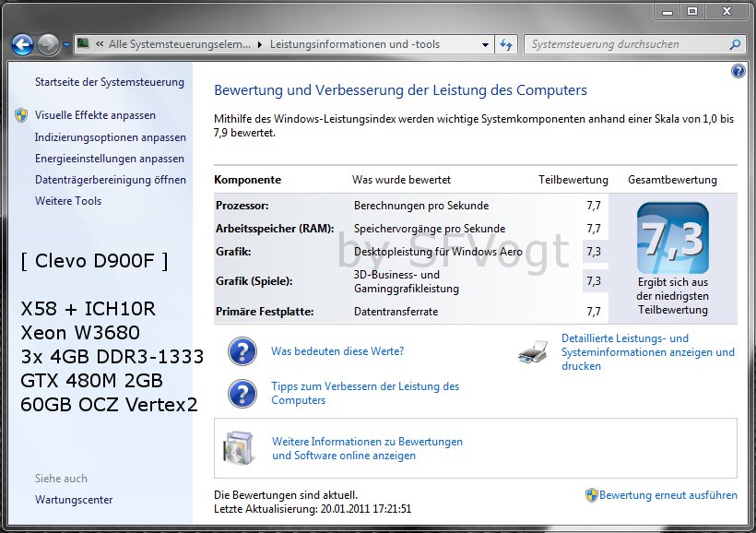Click the grayed forward navigation arrow
This screenshot has width=756, height=533.
(x=48, y=45)
